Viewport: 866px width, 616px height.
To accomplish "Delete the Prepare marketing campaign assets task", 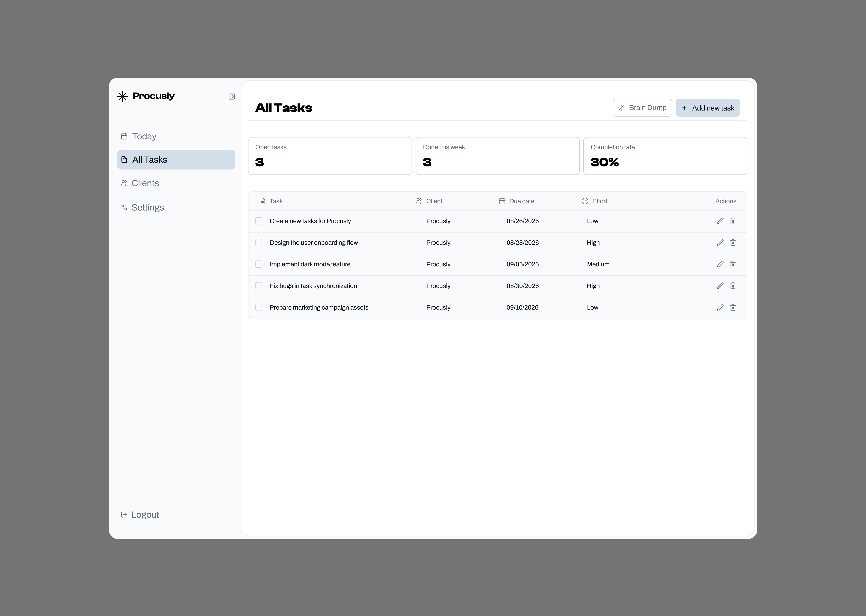I will coord(733,308).
